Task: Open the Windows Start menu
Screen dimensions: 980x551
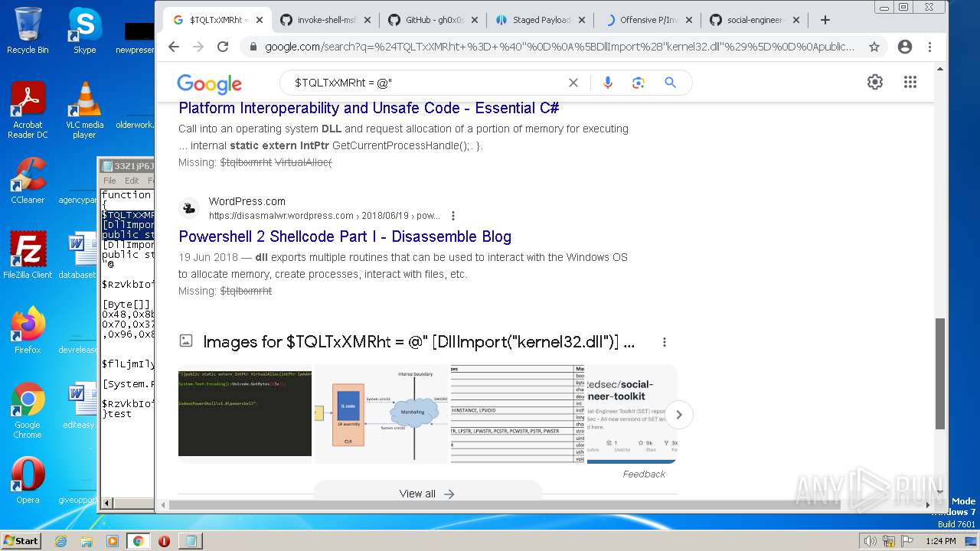Action: tap(21, 540)
